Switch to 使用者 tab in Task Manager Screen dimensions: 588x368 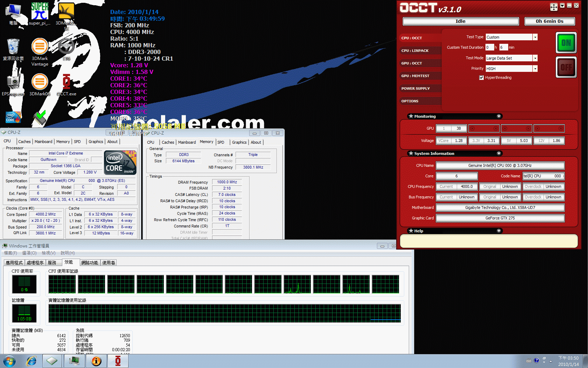pos(108,263)
